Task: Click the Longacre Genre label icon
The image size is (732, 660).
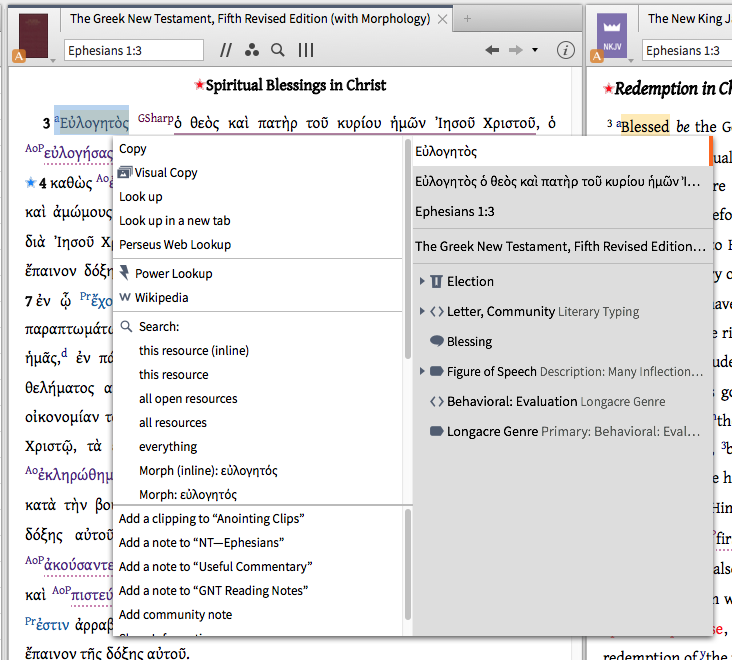Action: (x=436, y=431)
